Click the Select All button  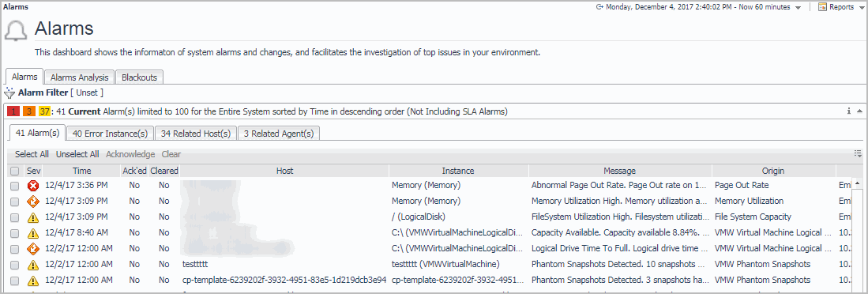32,154
